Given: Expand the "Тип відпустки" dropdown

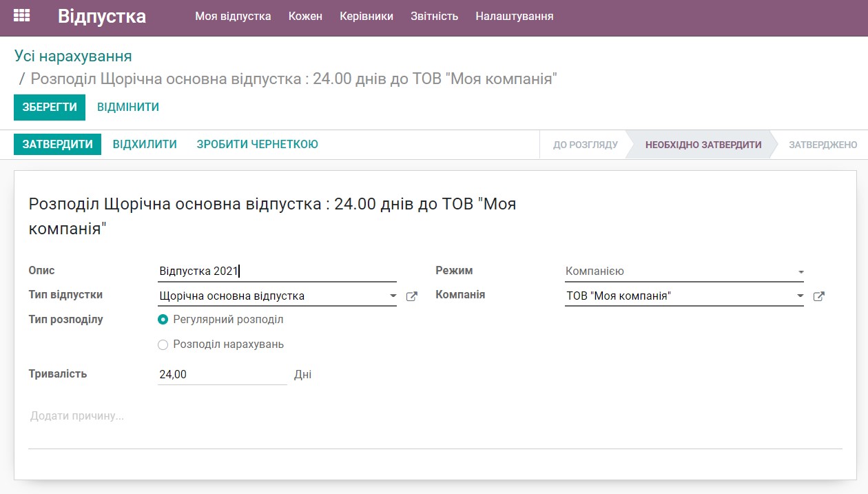Looking at the screenshot, I should tap(394, 296).
